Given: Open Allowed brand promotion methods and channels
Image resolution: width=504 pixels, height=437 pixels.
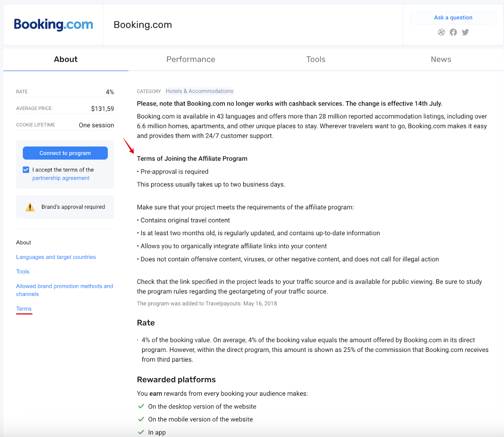Looking at the screenshot, I should (65, 290).
